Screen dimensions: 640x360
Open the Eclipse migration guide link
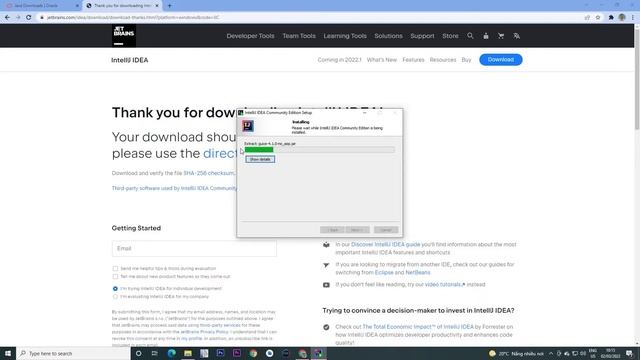tap(384, 272)
